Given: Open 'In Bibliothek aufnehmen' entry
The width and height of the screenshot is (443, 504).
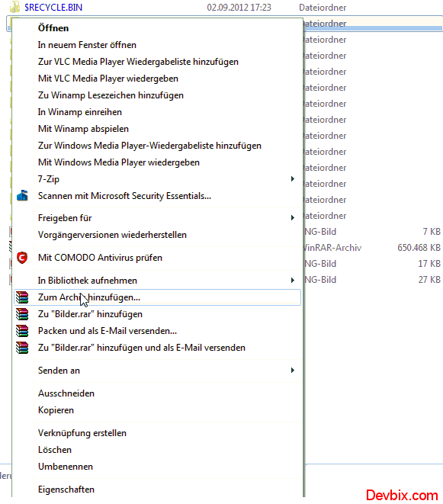Looking at the screenshot, I should (158, 281).
